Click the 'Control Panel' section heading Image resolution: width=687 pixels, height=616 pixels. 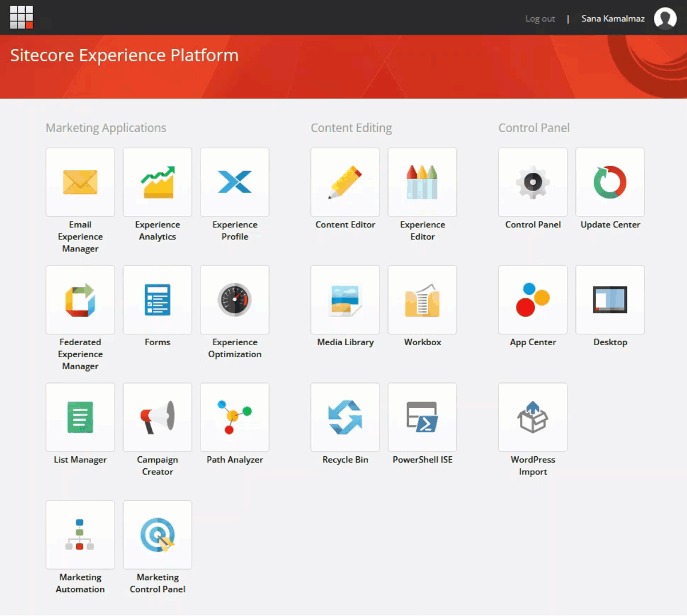(x=534, y=128)
